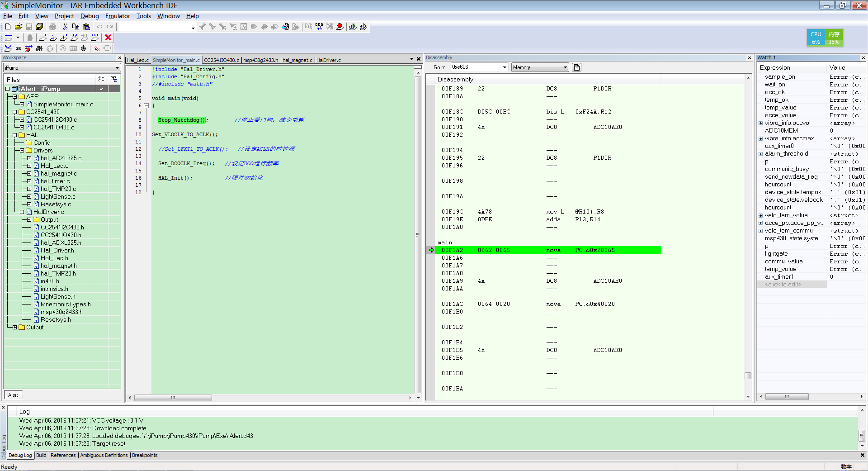
Task: Click the Go to address input field
Action: (x=476, y=67)
